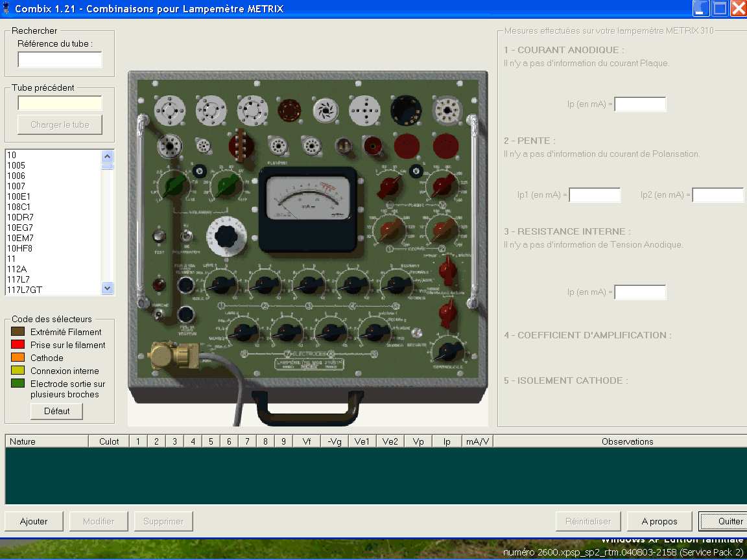Viewport: 747px width, 560px height.
Task: Click tube list scrollbar down arrow
Action: pos(108,288)
